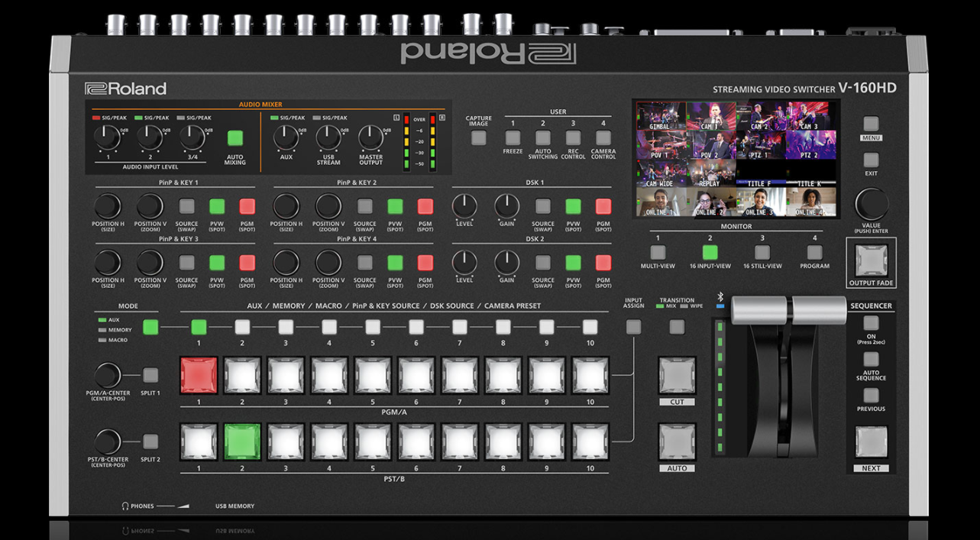Click the PST/B-CENTER knob

108,441
